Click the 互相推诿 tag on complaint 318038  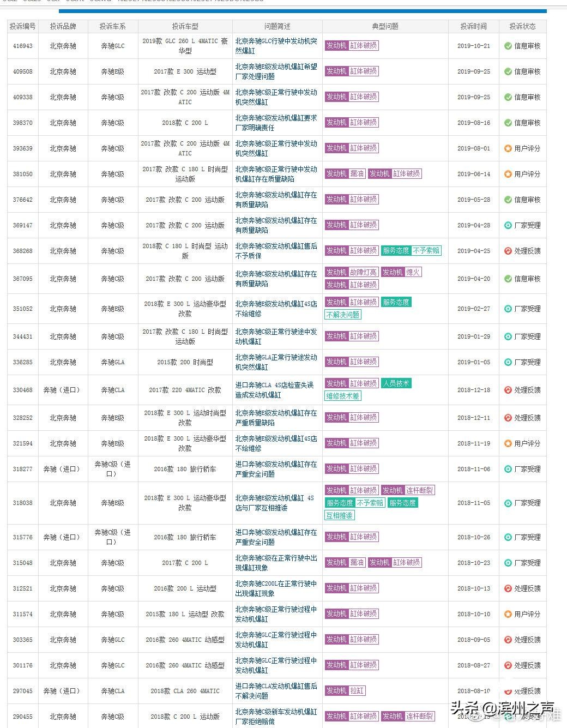coord(339,515)
